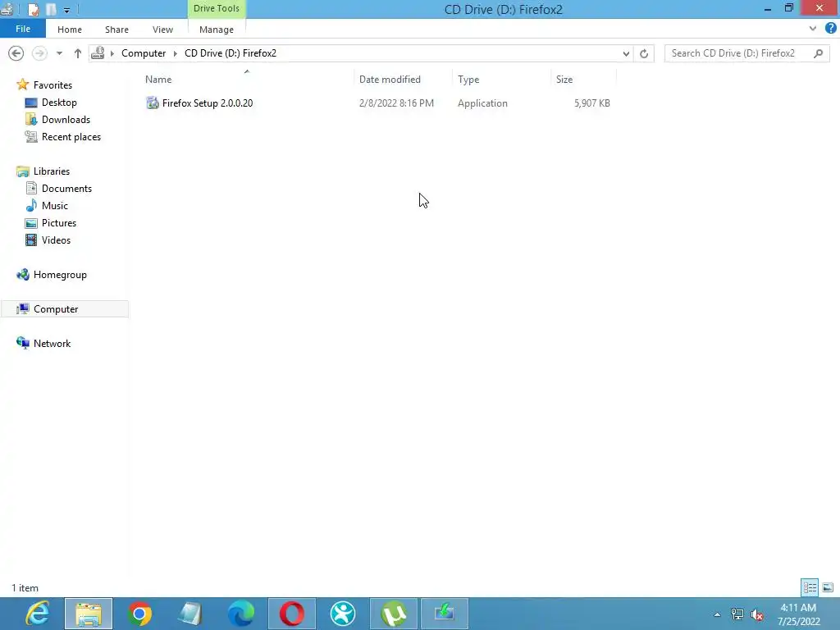Click the Back navigation arrow
The width and height of the screenshot is (840, 630).
coord(16,53)
